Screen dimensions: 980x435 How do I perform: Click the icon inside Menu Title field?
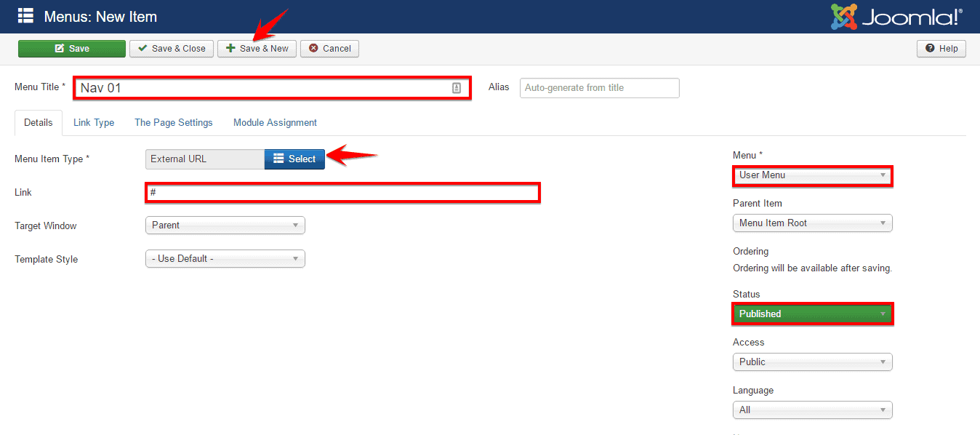click(x=457, y=88)
